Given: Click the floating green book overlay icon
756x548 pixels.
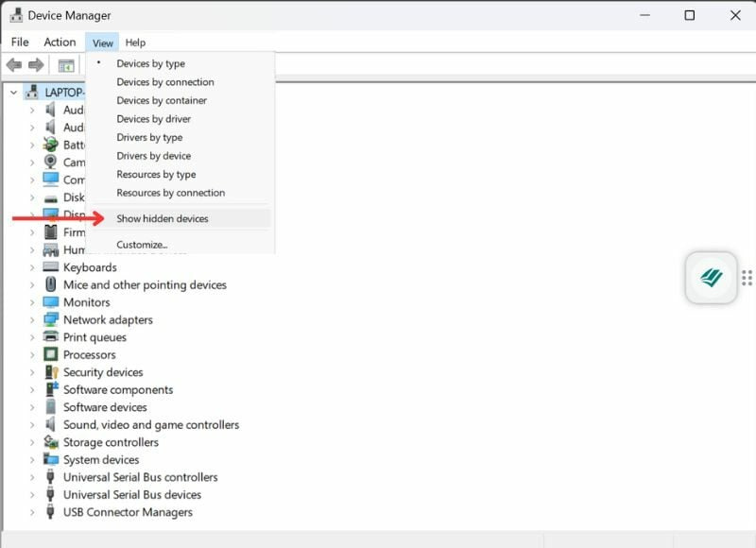Looking at the screenshot, I should [x=712, y=278].
